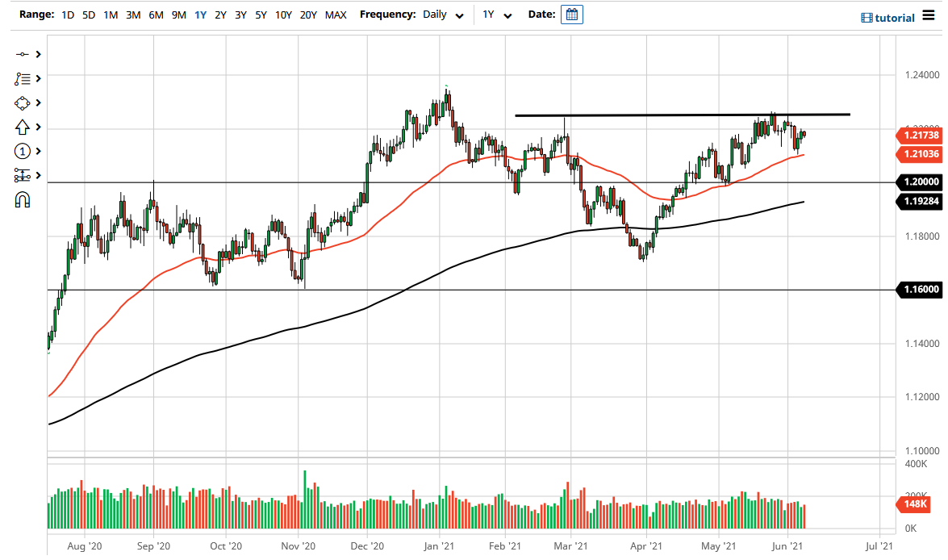Click the 1.10000 price axis label
Screen dimensions: 948x560
(922, 450)
